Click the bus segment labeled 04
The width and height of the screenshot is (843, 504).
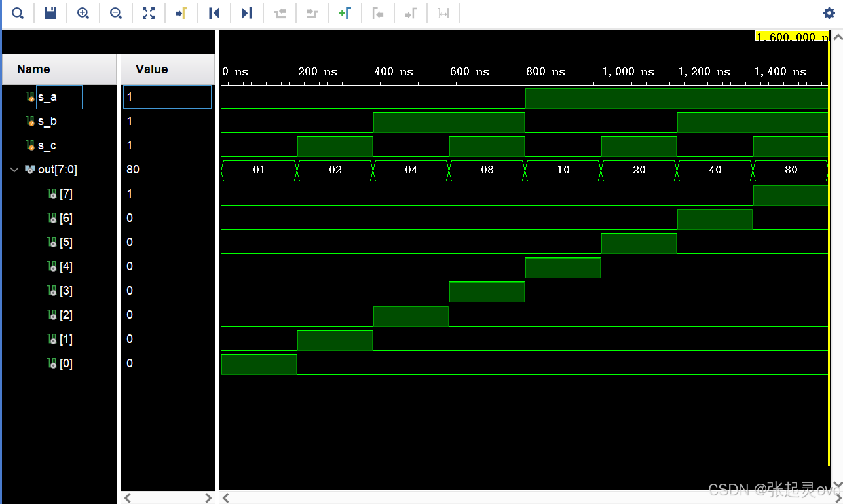[x=411, y=170]
